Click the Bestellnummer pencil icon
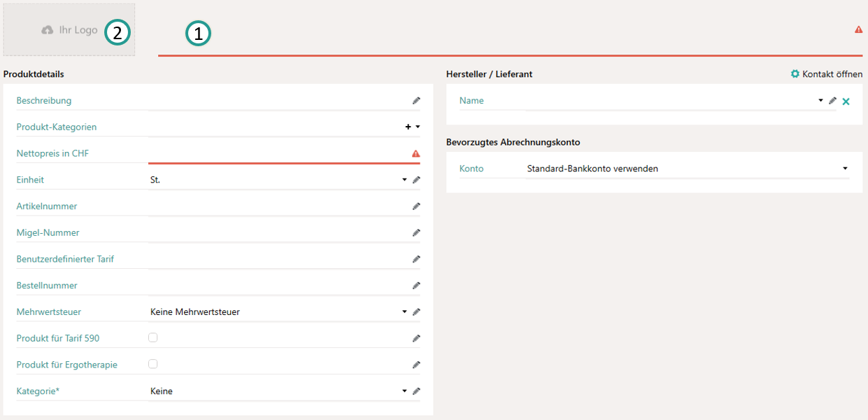 click(416, 286)
